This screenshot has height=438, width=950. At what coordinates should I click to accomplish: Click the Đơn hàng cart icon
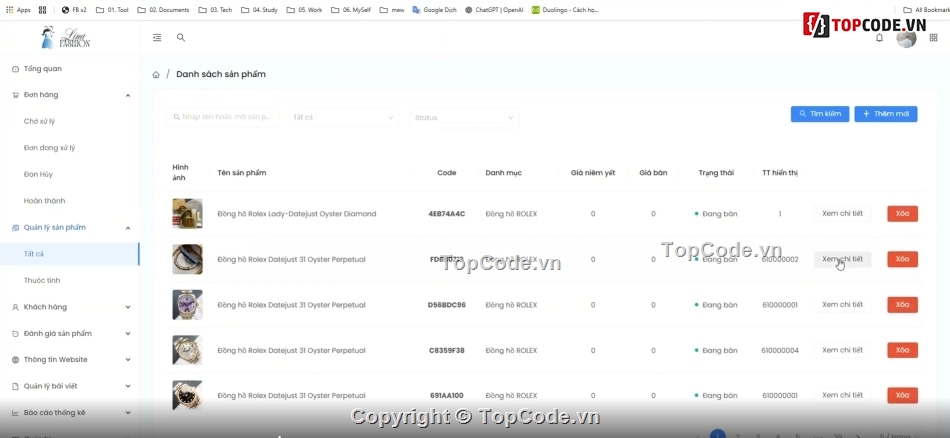(15, 95)
